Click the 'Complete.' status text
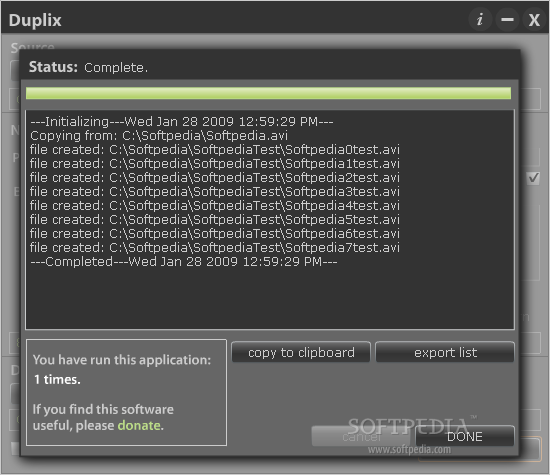Screen dimensions: 550x475 point(116,67)
